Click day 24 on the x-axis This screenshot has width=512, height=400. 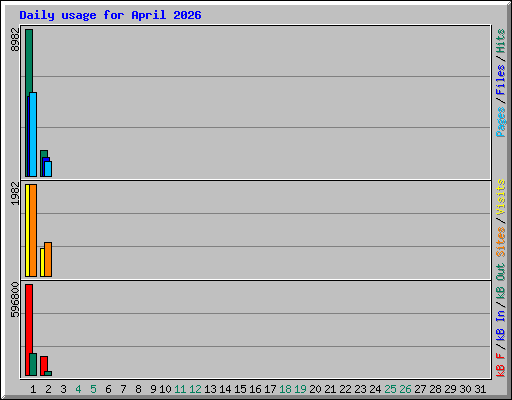click(x=375, y=389)
